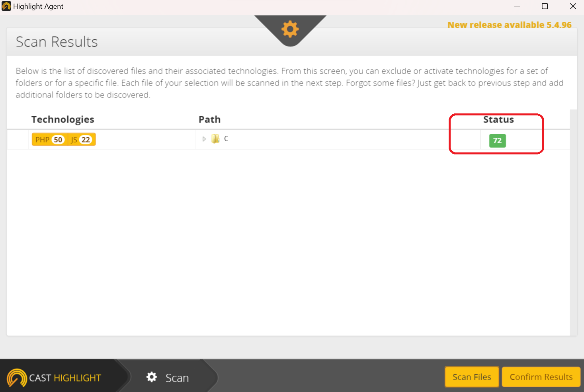Open the New release available 5.4.96 link

pyautogui.click(x=510, y=25)
